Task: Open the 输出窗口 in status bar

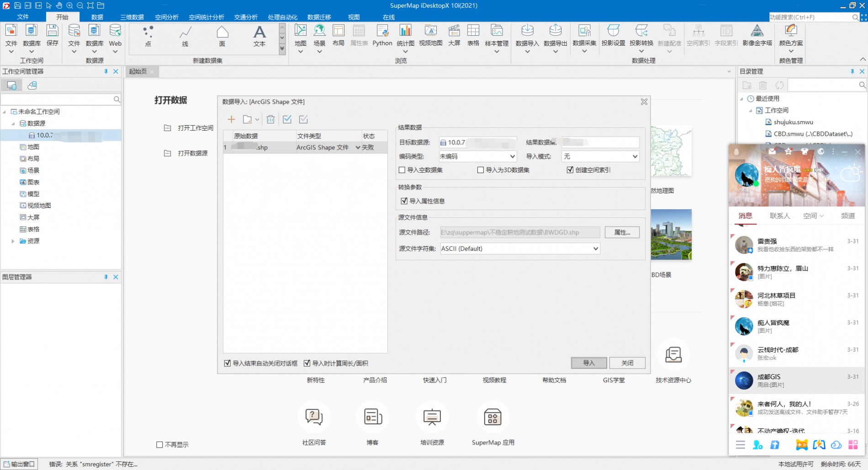Action: click(x=19, y=464)
